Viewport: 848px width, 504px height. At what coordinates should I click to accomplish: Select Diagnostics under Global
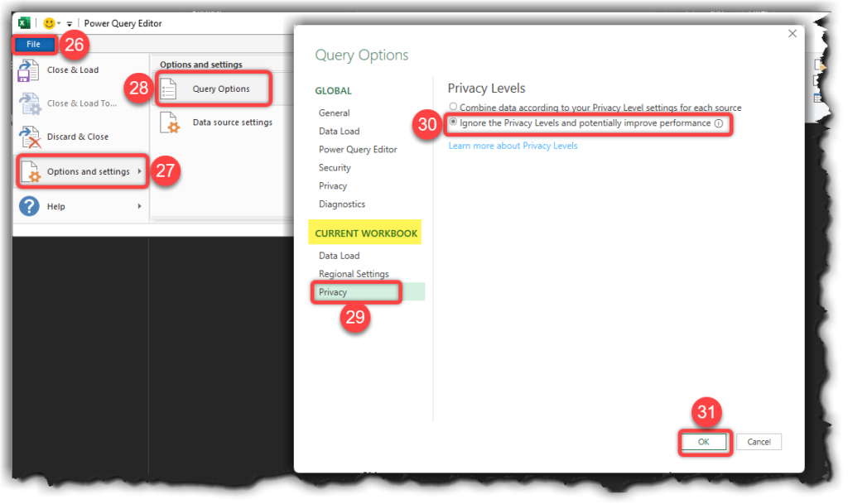click(342, 204)
